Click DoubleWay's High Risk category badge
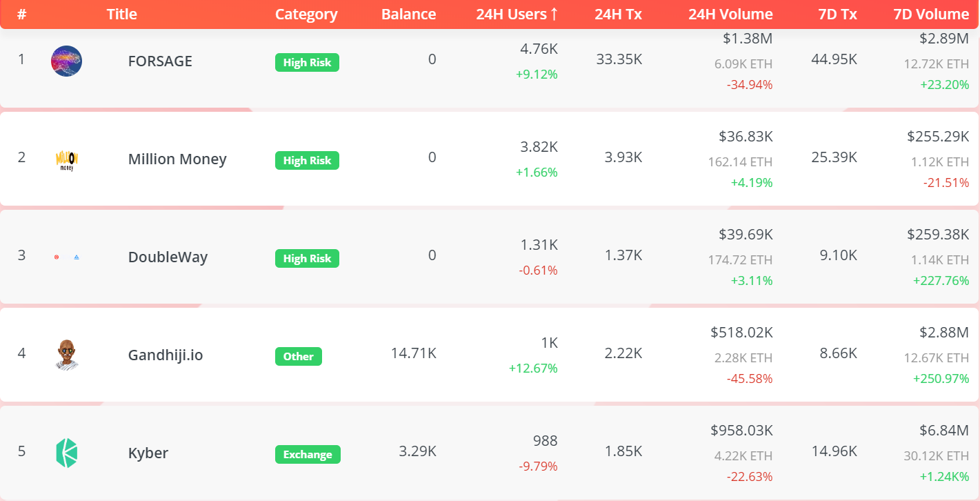Screen dimensions: 980x501 [x=307, y=259]
